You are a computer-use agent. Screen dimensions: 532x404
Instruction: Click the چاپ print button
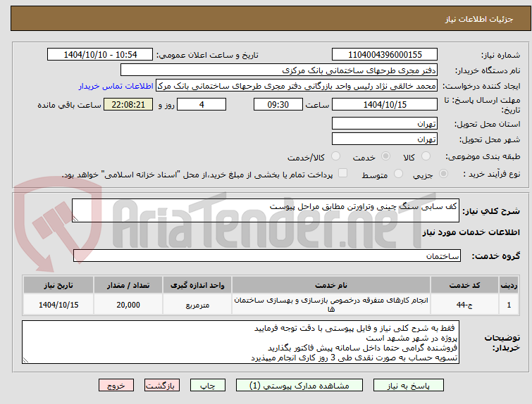pyautogui.click(x=208, y=386)
